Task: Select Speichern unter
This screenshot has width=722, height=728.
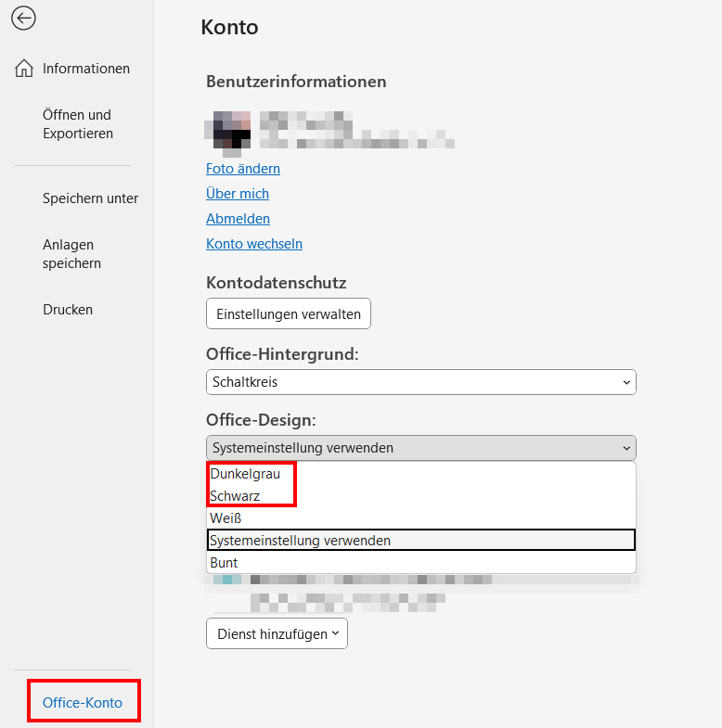Action: (90, 198)
